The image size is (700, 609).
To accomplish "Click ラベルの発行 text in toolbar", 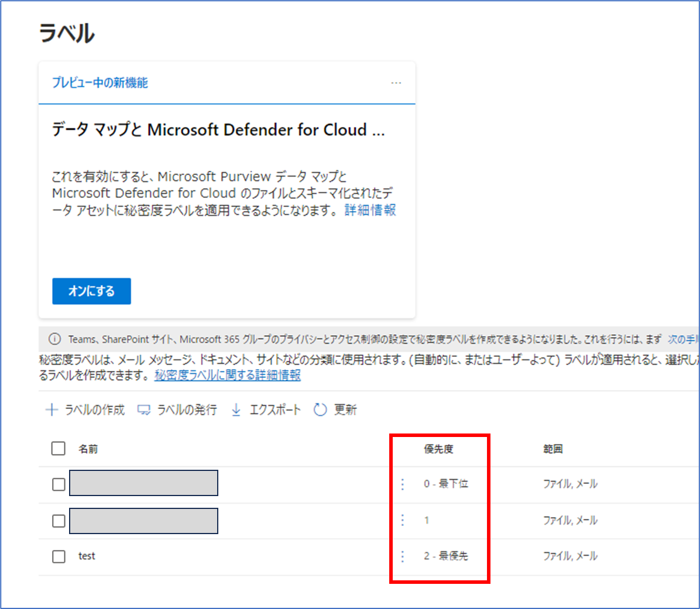I will 187,410.
